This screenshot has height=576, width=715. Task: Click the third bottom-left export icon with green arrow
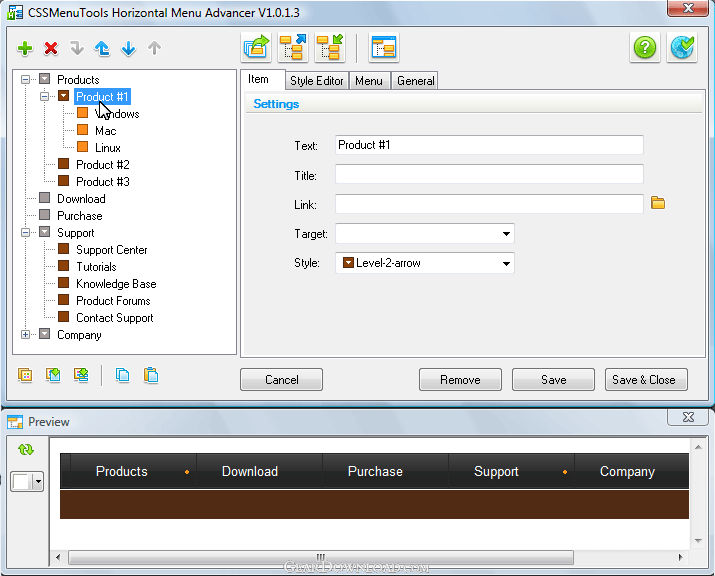tap(81, 375)
